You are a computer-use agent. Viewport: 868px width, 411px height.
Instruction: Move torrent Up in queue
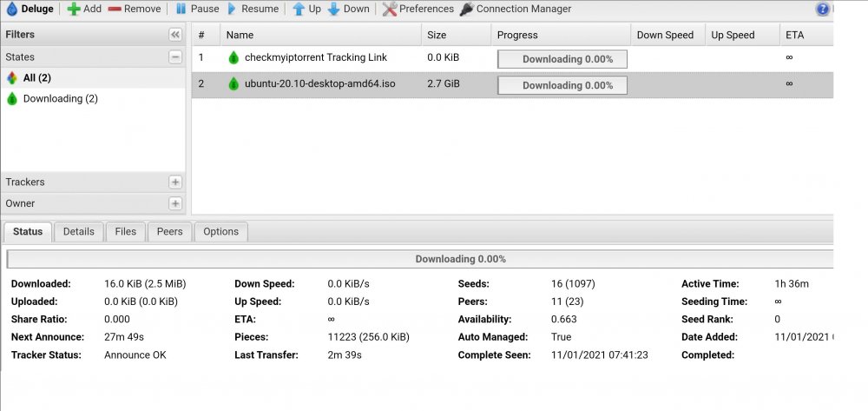click(306, 9)
